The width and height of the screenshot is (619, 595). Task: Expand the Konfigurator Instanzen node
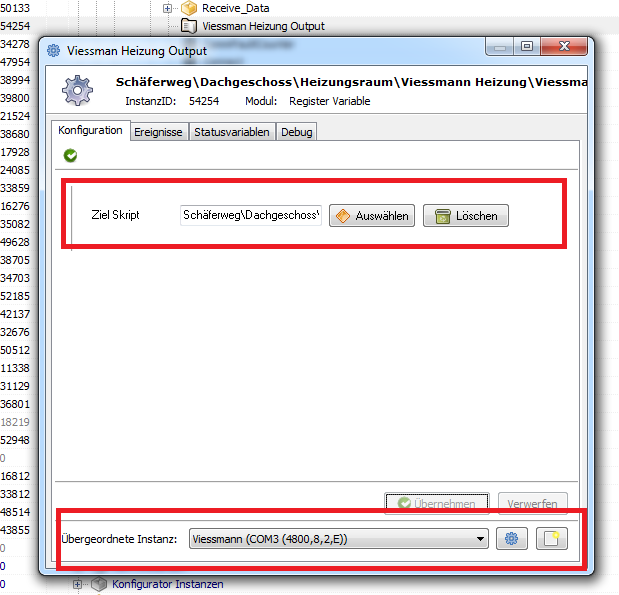[77, 584]
